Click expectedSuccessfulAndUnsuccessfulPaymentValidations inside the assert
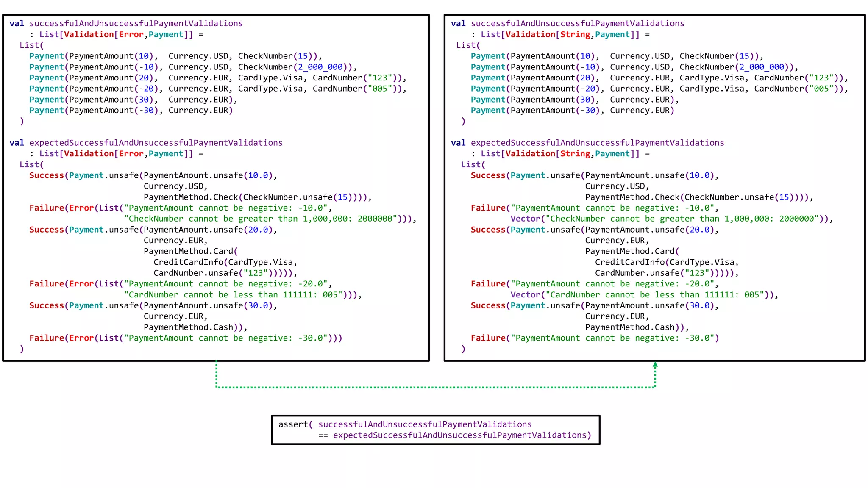The image size is (868, 488). 459,435
